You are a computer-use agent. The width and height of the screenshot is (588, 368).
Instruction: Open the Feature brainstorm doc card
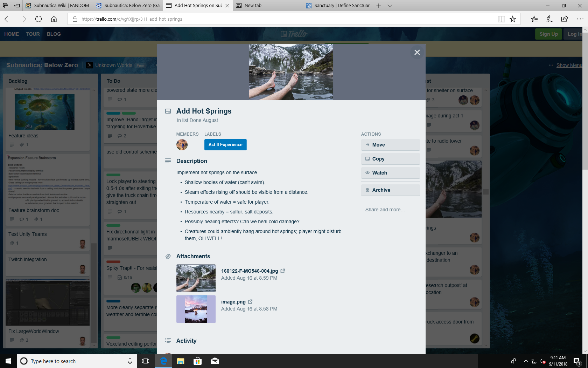48,189
